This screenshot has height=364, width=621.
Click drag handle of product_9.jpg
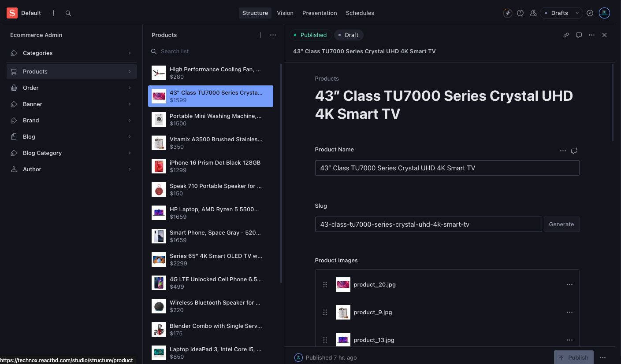coord(325,312)
